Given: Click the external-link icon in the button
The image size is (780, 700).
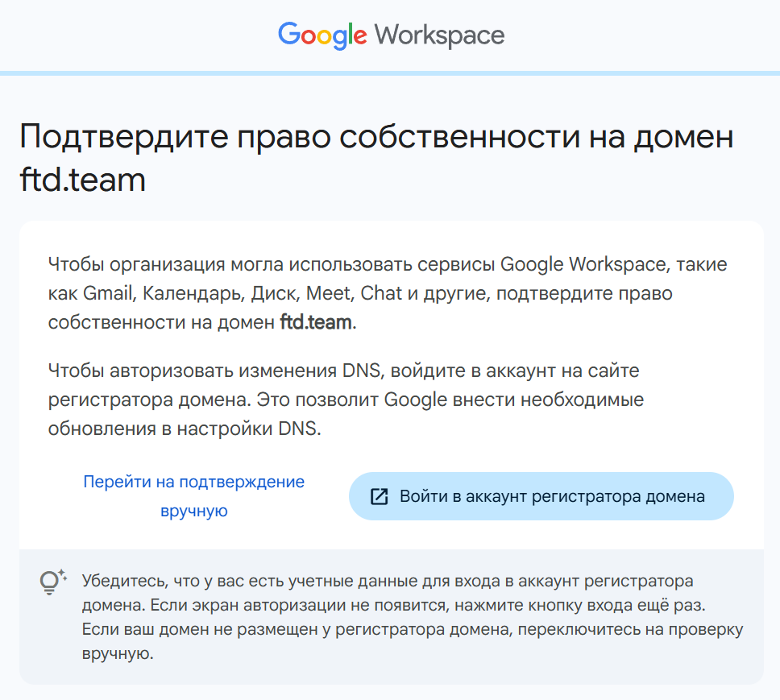Looking at the screenshot, I should click(379, 496).
